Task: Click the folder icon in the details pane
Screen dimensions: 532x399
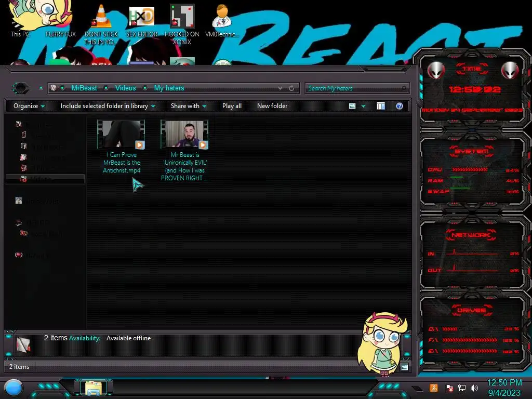Action: click(x=23, y=345)
